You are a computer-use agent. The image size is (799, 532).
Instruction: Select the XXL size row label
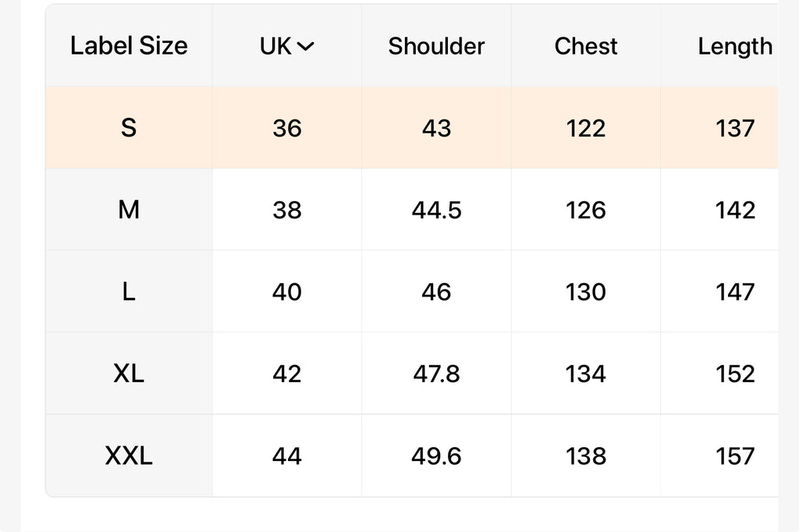129,456
